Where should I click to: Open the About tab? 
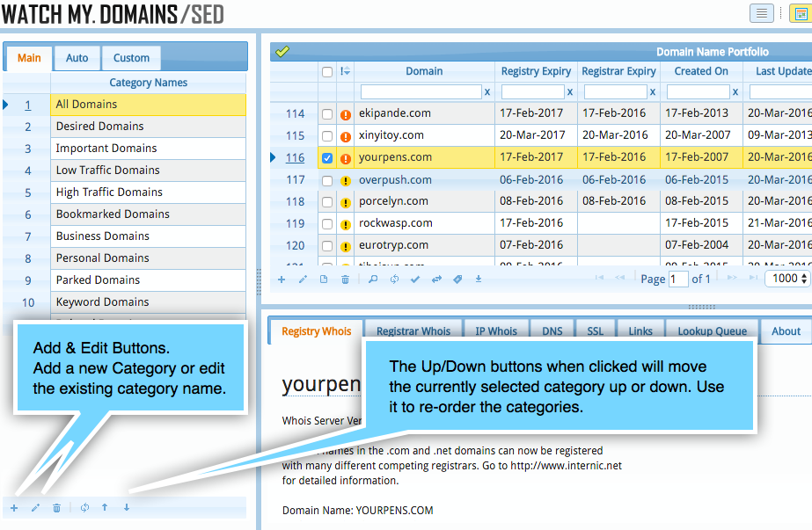point(786,331)
